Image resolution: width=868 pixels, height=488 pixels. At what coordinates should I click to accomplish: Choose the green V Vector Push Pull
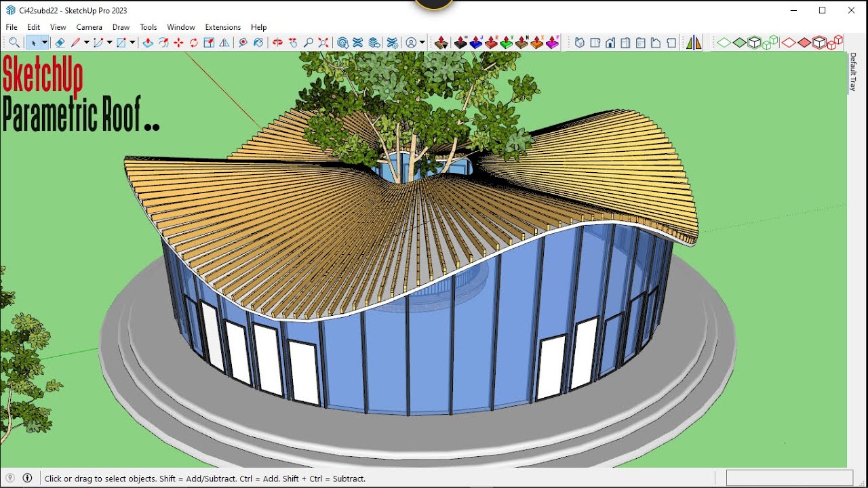(507, 43)
